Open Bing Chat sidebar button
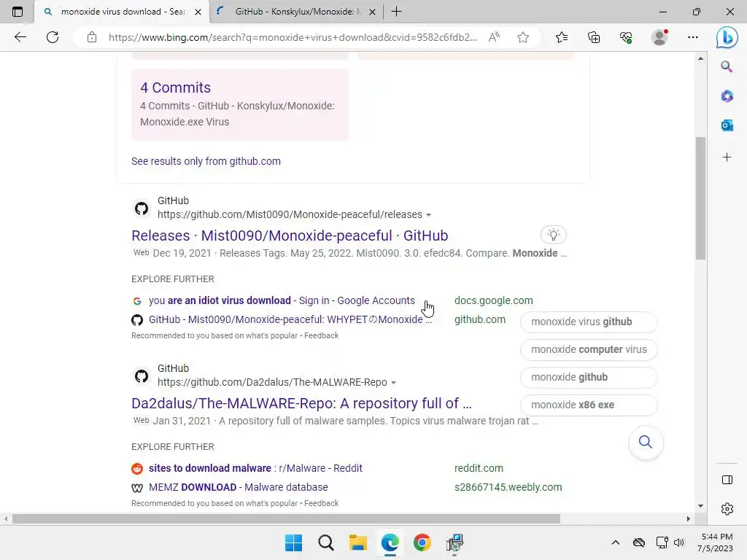Image resolution: width=747 pixels, height=560 pixels. click(x=727, y=38)
